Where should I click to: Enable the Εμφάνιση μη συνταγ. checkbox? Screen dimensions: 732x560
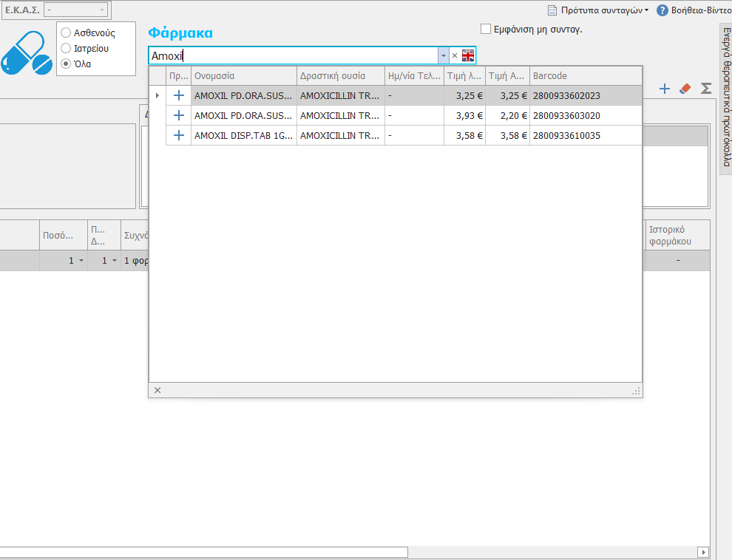486,30
